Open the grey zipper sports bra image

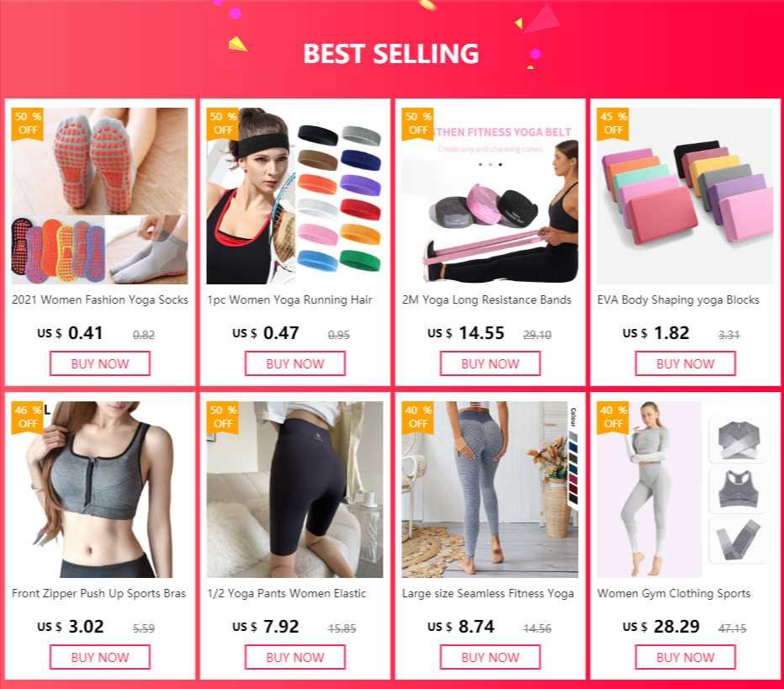tap(100, 490)
